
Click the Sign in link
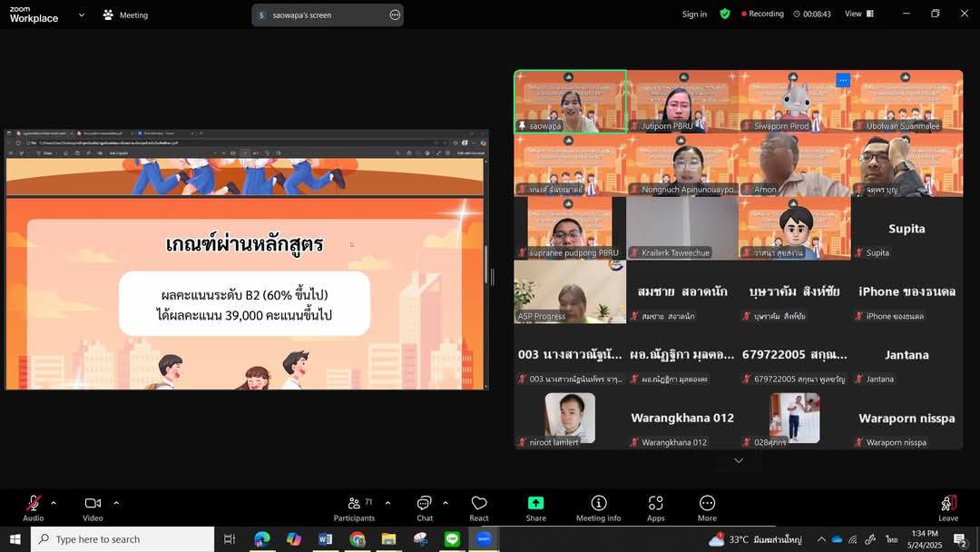tap(694, 15)
